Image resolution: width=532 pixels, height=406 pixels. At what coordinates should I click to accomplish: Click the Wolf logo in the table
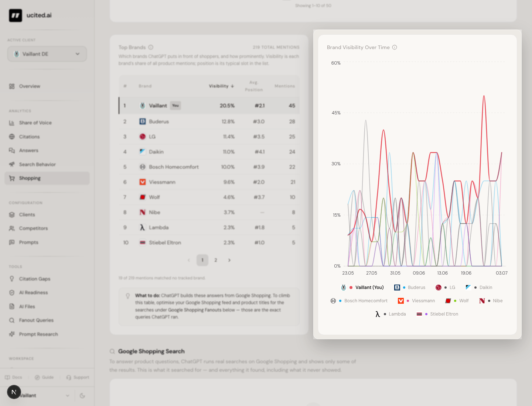(143, 197)
